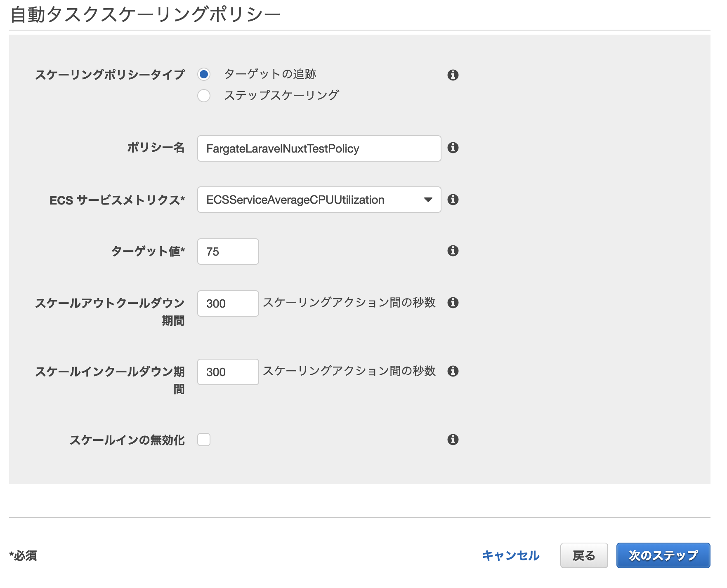Show info for scale-out cooldown period
Viewport: 727px width, 588px height.
point(453,303)
